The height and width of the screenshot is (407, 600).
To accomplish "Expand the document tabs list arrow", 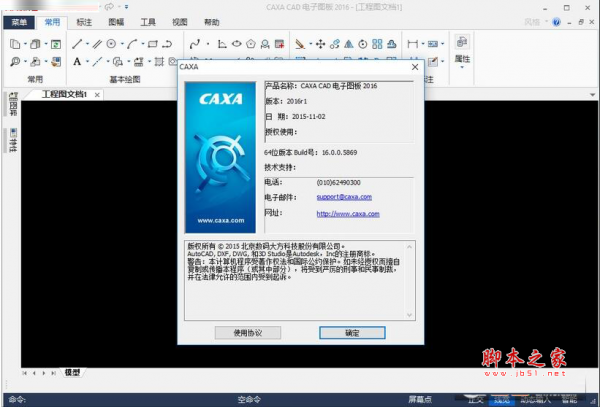I will [x=592, y=95].
